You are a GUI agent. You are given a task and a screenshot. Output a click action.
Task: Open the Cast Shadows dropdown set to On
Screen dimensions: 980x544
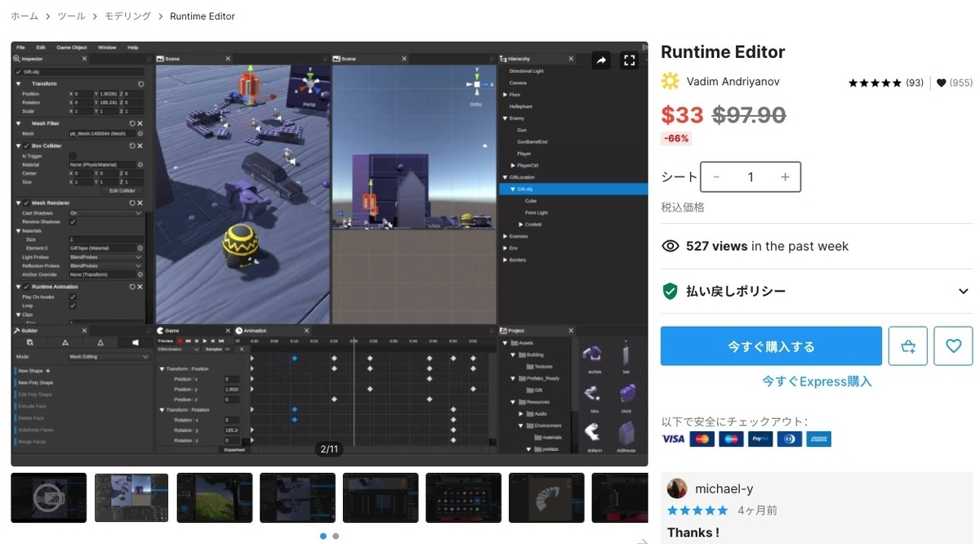(106, 212)
